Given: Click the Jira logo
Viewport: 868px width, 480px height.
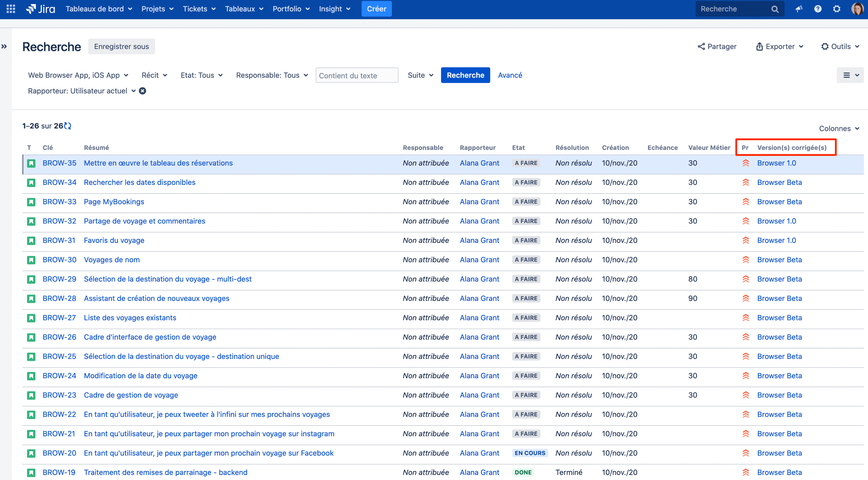Looking at the screenshot, I should coord(41,9).
